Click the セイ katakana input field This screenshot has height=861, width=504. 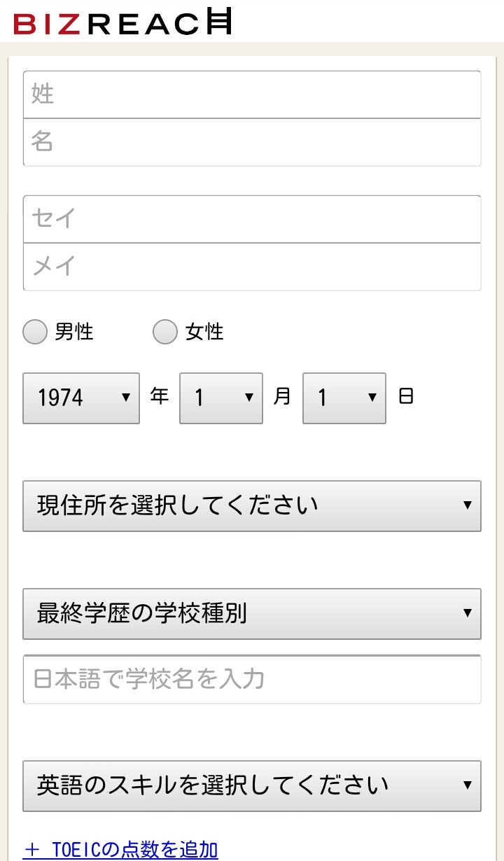click(x=252, y=219)
